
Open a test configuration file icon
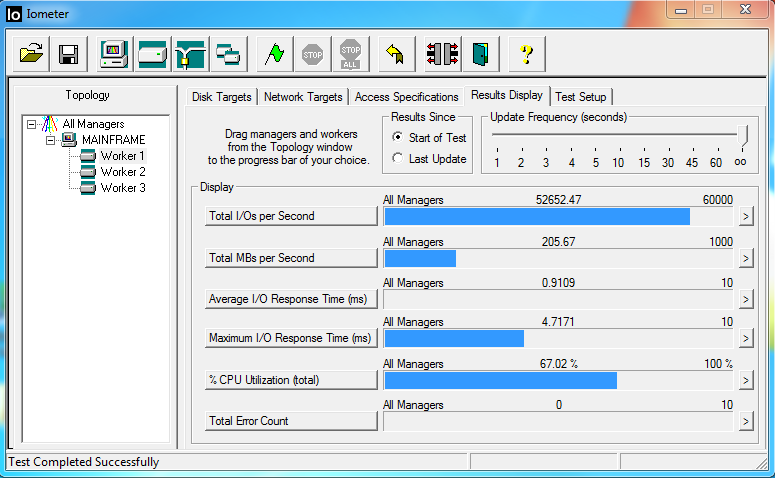pos(31,54)
